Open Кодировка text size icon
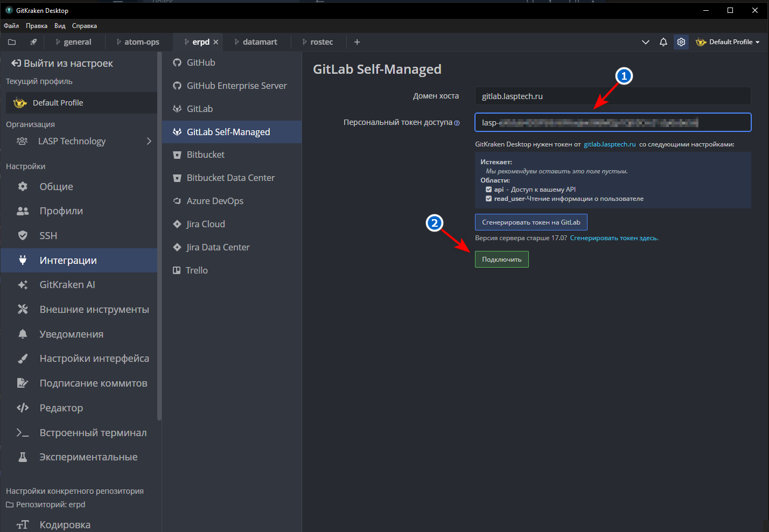 click(x=23, y=525)
